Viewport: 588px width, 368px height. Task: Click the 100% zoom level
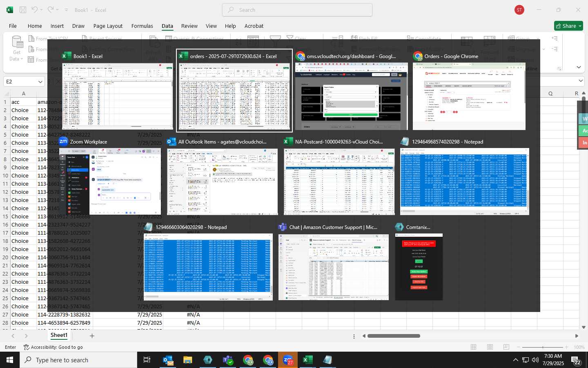579,347
